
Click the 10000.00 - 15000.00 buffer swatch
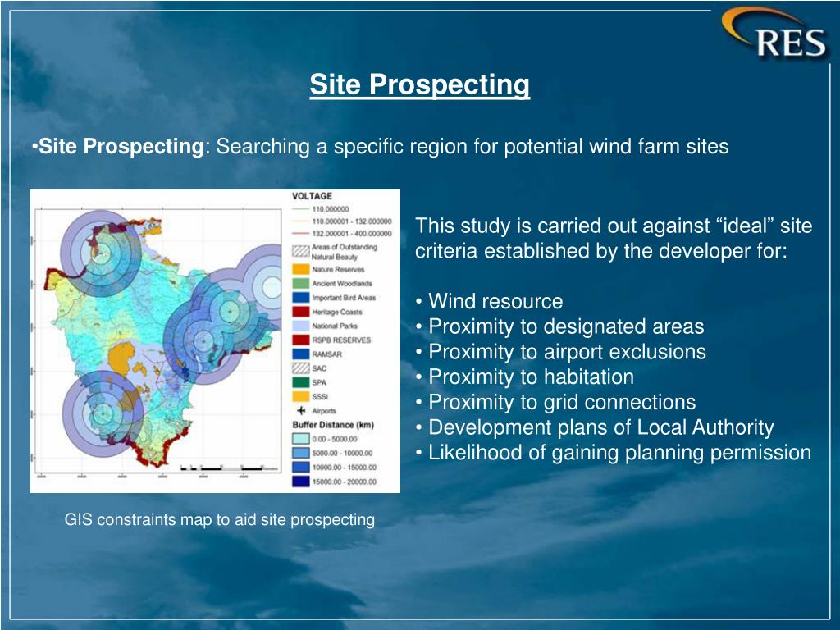(x=301, y=467)
